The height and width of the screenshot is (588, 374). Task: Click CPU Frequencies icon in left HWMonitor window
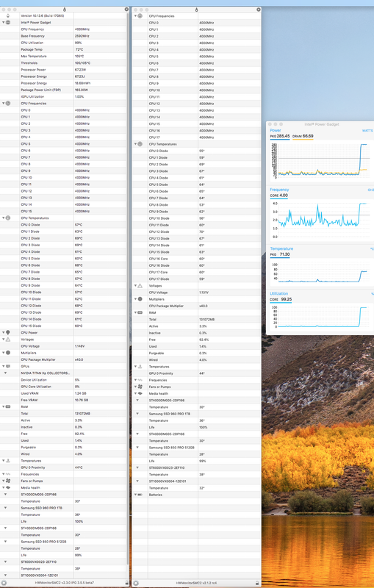(8, 103)
